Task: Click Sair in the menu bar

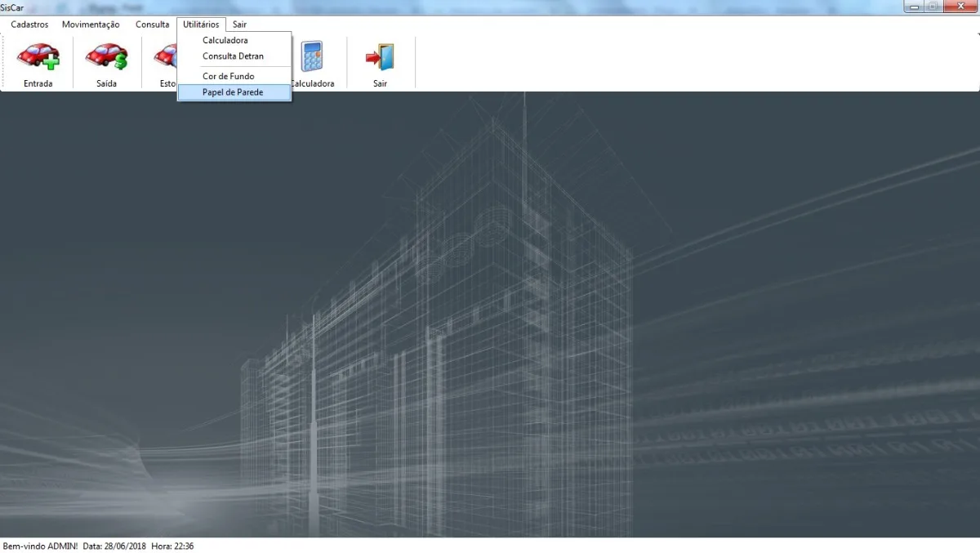Action: (x=239, y=25)
